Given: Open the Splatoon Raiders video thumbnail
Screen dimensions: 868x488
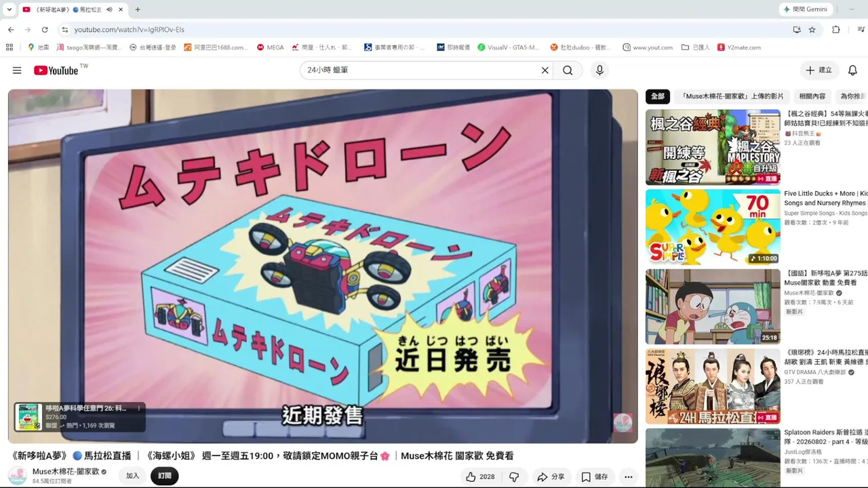Looking at the screenshot, I should pos(713,458).
